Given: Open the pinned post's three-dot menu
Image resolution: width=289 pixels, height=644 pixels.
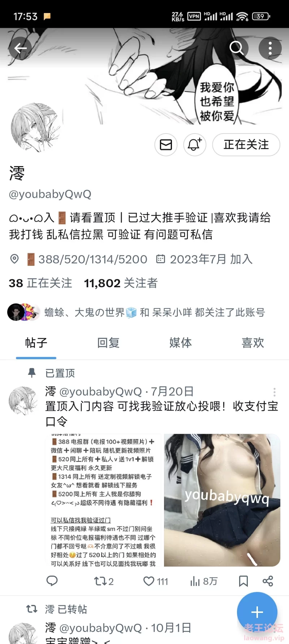Looking at the screenshot, I should 275,392.
